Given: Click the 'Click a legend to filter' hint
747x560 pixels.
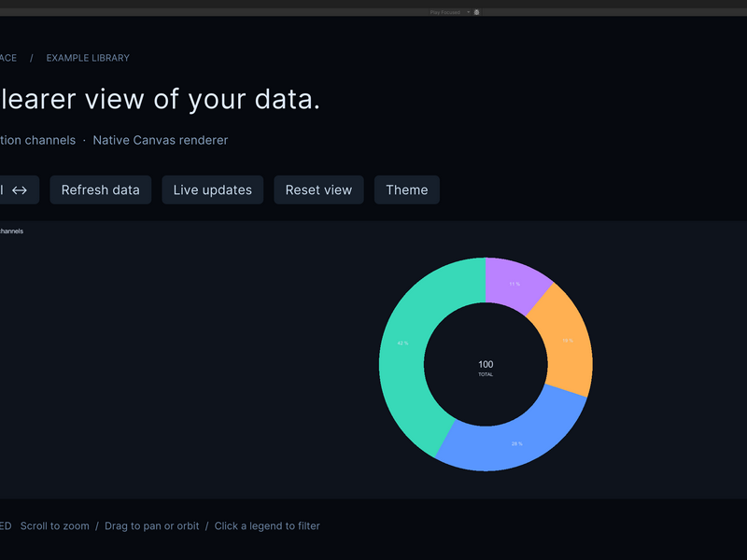Looking at the screenshot, I should tap(267, 526).
